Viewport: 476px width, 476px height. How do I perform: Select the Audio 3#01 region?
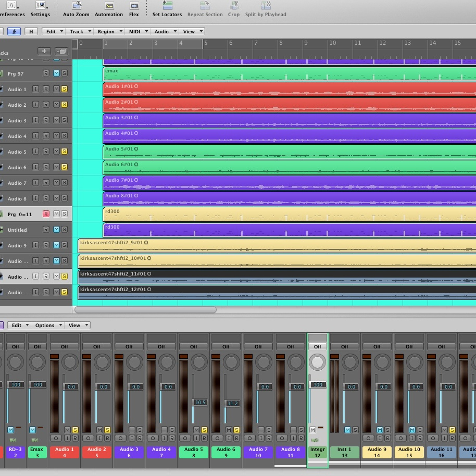click(x=290, y=120)
